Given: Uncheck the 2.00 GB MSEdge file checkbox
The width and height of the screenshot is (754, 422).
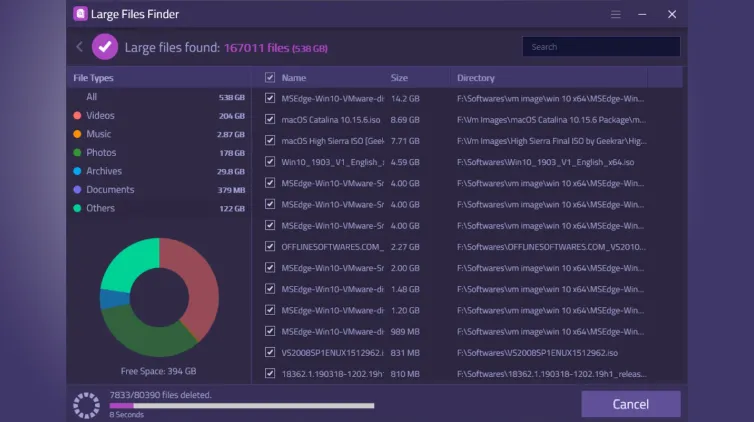Looking at the screenshot, I should 270,268.
